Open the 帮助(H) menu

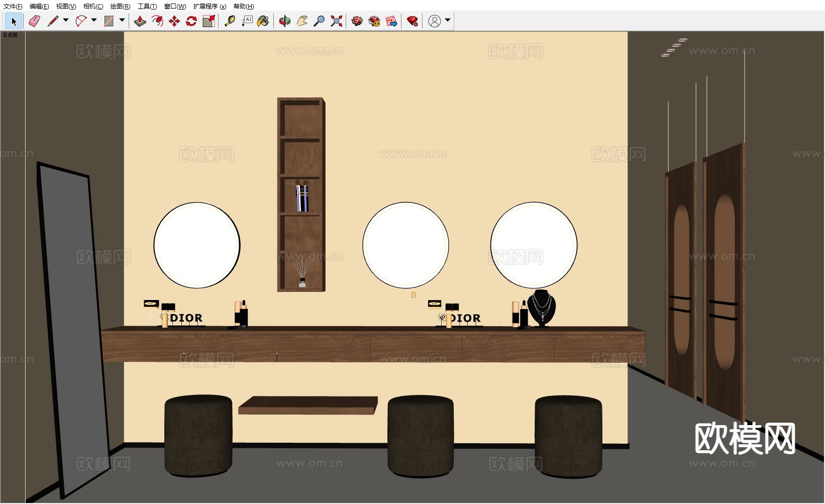coord(244,7)
